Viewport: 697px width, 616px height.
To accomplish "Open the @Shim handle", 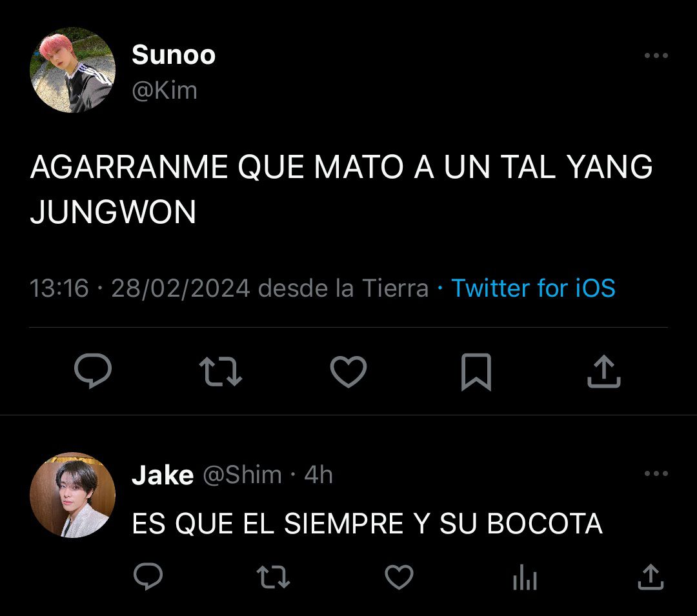I will 242,475.
